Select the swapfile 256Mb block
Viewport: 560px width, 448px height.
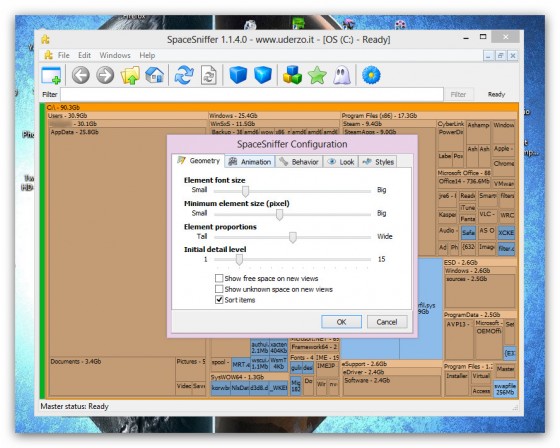(x=505, y=389)
